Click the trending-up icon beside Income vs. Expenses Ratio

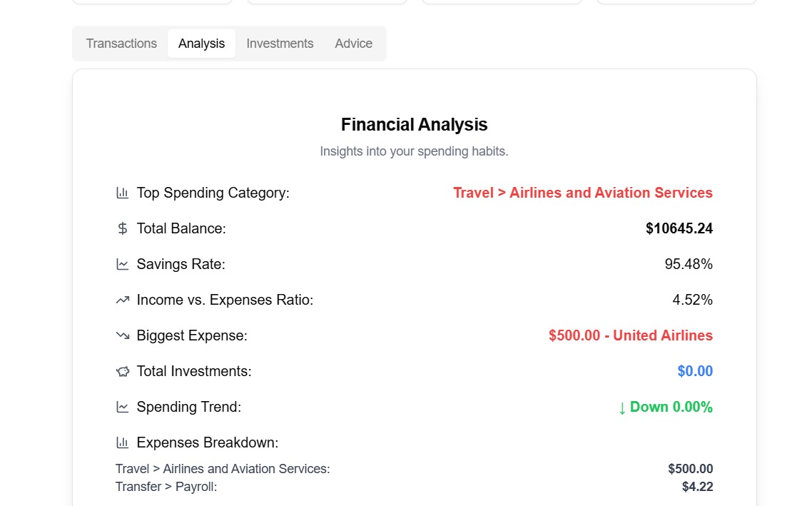coord(123,300)
